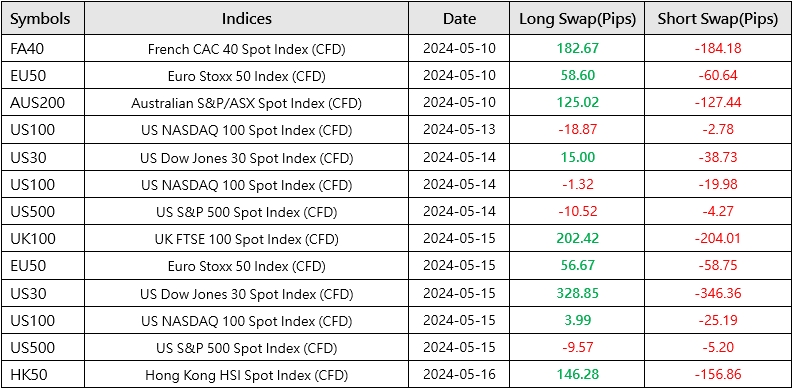Click UK FTSE 100 Spot Index (CFD)
The height and width of the screenshot is (389, 793).
247,239
